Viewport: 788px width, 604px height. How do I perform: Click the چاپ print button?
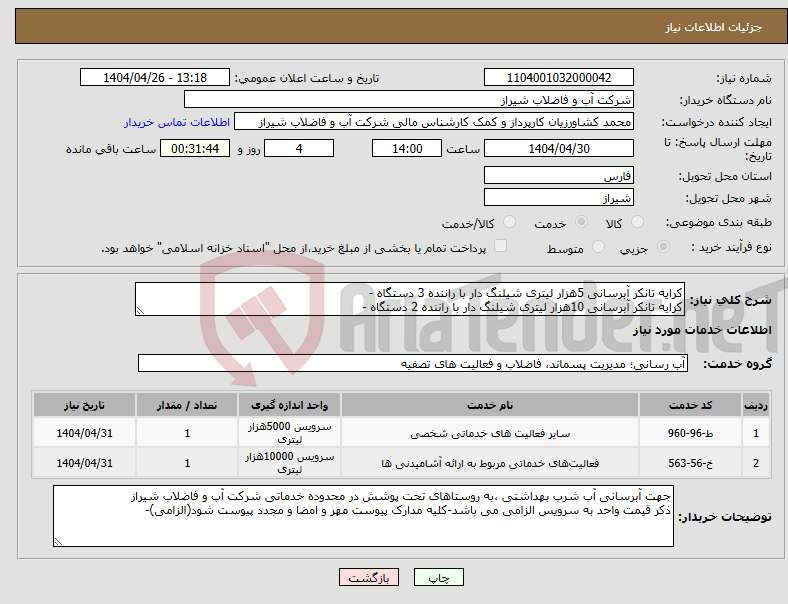439,577
